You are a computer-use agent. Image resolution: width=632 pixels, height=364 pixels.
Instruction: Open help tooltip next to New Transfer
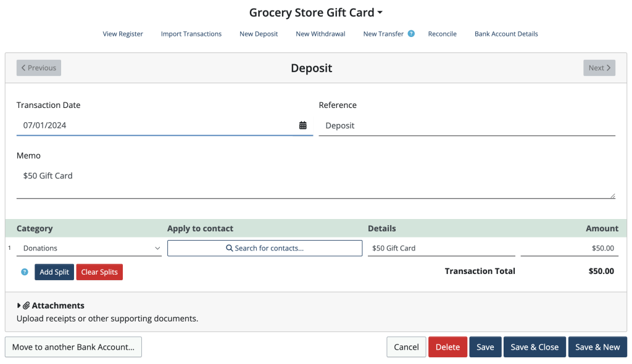[410, 33]
